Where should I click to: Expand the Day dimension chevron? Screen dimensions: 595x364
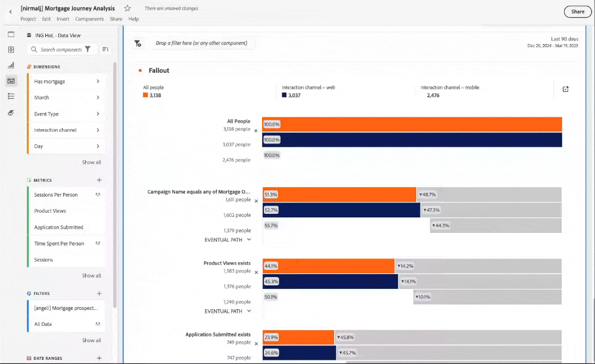pos(98,146)
